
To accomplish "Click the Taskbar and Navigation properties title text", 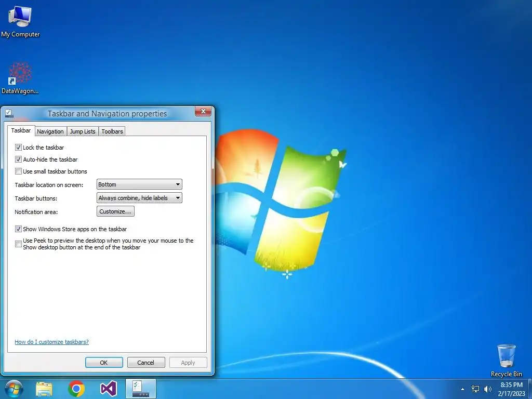I will (x=107, y=113).
